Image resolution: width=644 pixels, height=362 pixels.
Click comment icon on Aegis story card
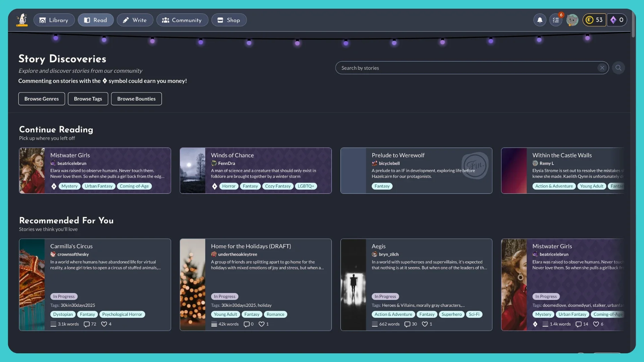(x=407, y=324)
